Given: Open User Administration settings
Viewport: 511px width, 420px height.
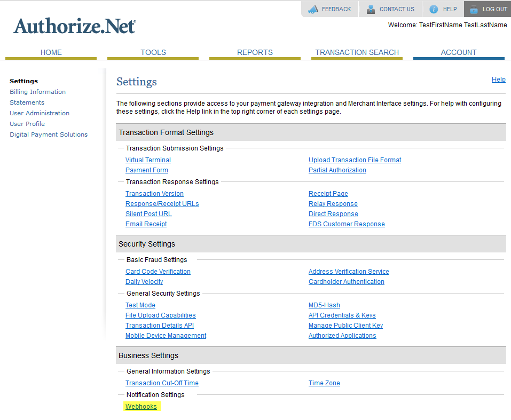Looking at the screenshot, I should point(40,113).
